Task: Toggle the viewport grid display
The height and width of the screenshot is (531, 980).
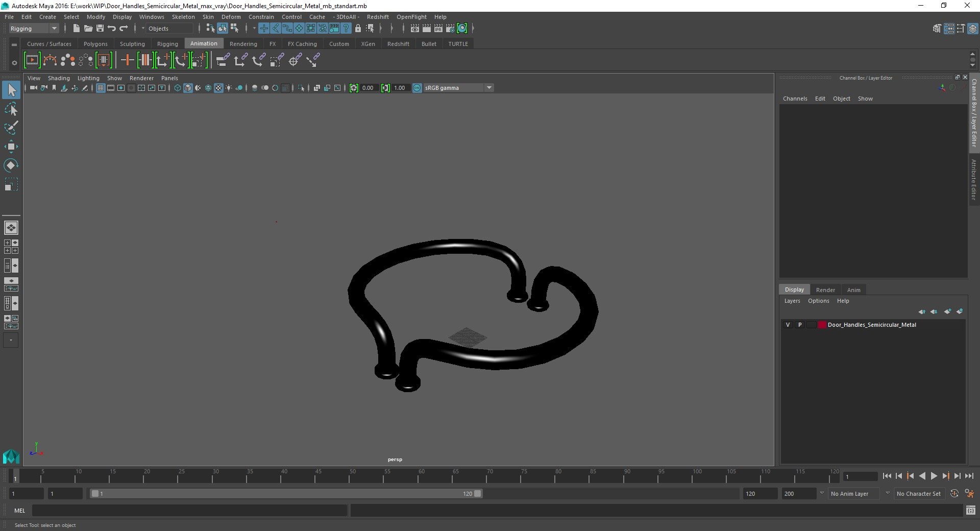Action: point(101,88)
